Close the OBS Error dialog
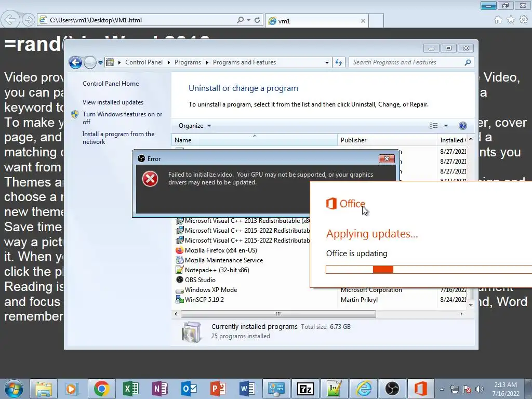Screen dimensions: 532x399 [x=387, y=159]
